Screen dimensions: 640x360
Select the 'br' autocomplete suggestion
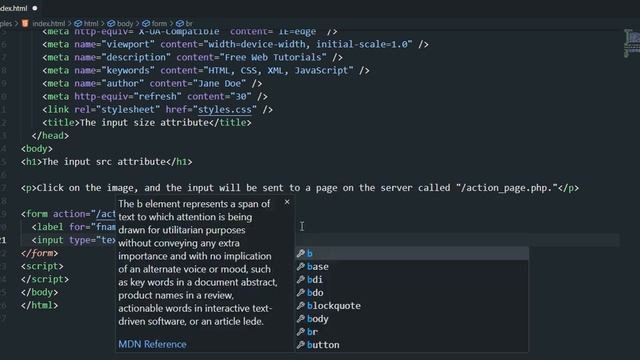click(x=412, y=332)
